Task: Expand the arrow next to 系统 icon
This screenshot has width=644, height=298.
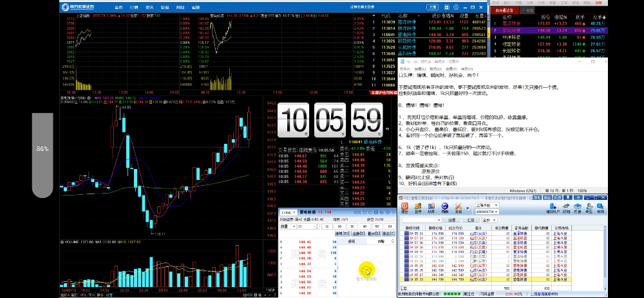Action: (x=468, y=208)
